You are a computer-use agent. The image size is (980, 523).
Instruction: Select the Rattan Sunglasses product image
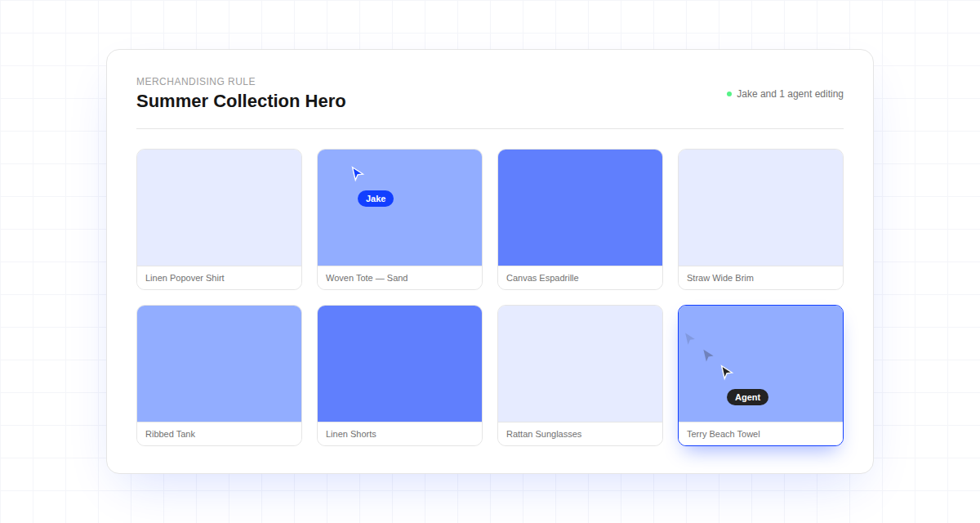coord(580,364)
